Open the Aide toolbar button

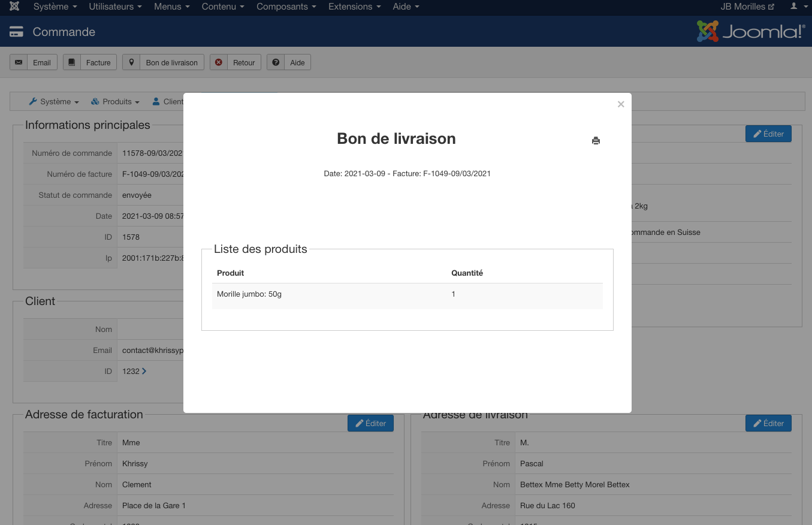tap(289, 62)
